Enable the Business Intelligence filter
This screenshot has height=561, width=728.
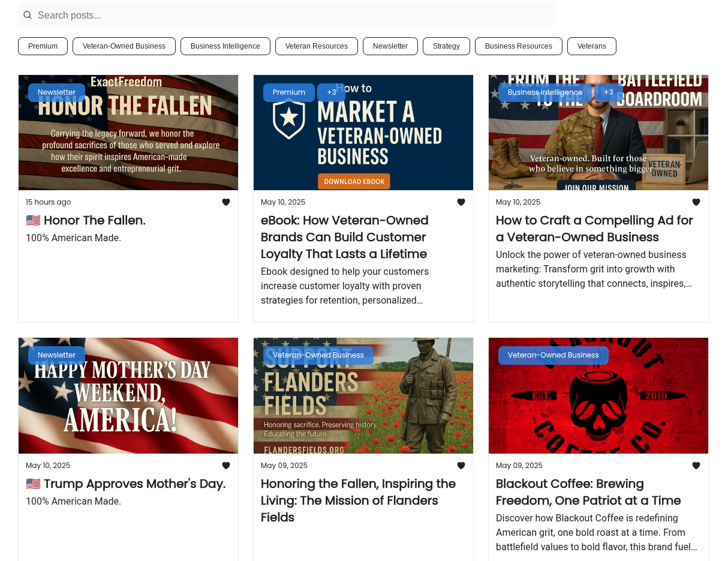225,46
